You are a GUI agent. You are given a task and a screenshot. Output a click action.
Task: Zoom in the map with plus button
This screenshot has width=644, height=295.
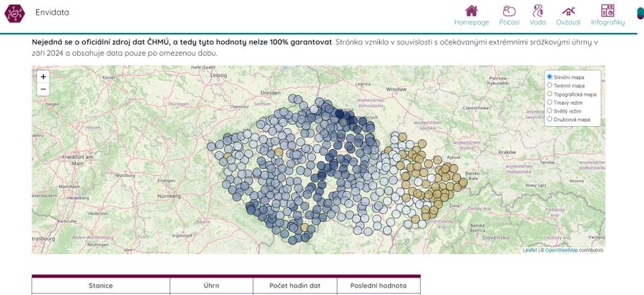coord(43,76)
